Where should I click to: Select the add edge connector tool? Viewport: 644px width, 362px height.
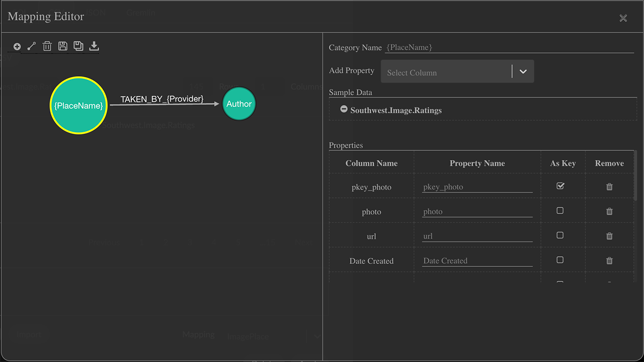pos(31,46)
